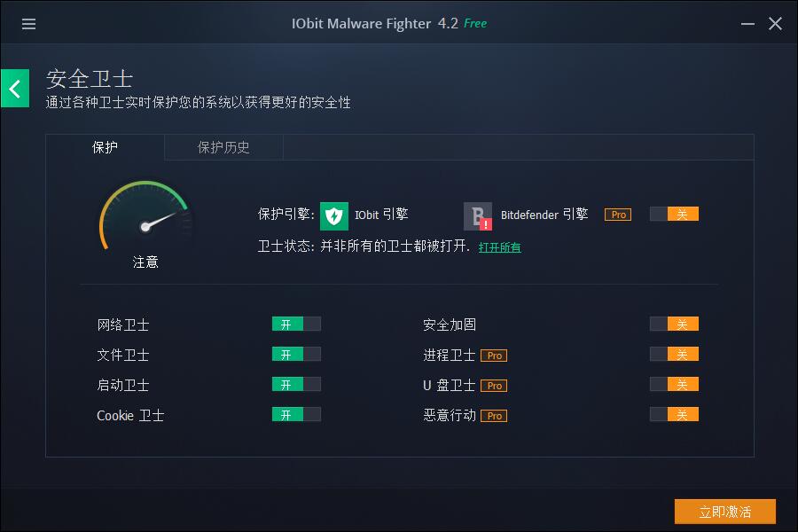Screen dimensions: 798x532
Task: Switch to the 保护历史 tab
Action: coord(223,148)
